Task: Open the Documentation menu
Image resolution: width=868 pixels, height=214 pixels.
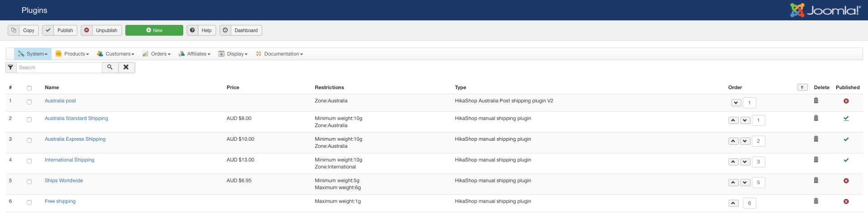Action: pos(279,54)
